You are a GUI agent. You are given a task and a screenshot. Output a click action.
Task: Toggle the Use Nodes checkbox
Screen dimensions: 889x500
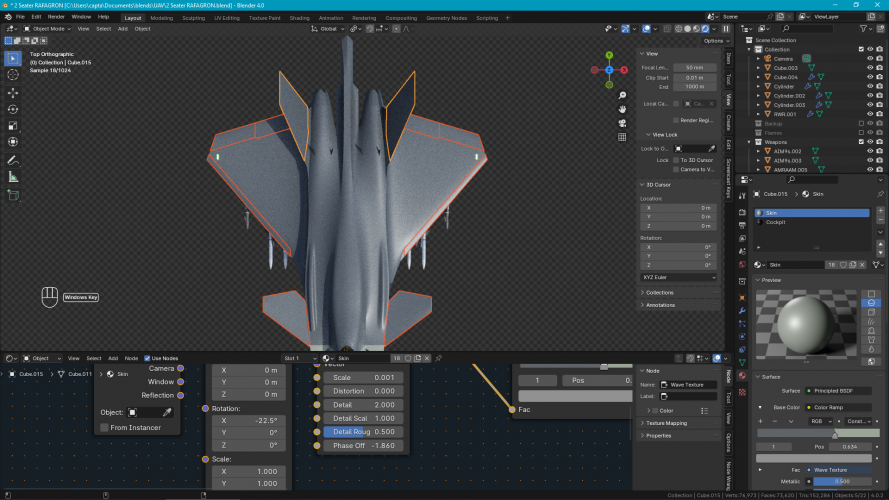[147, 358]
